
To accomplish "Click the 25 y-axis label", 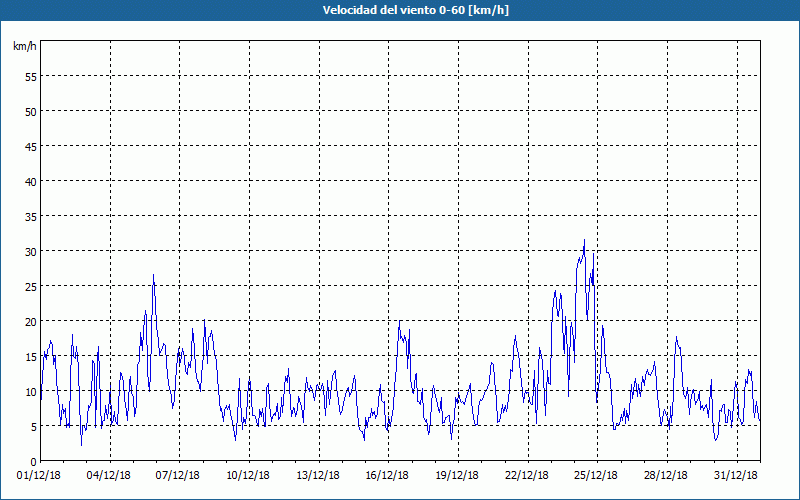I will (x=31, y=287).
